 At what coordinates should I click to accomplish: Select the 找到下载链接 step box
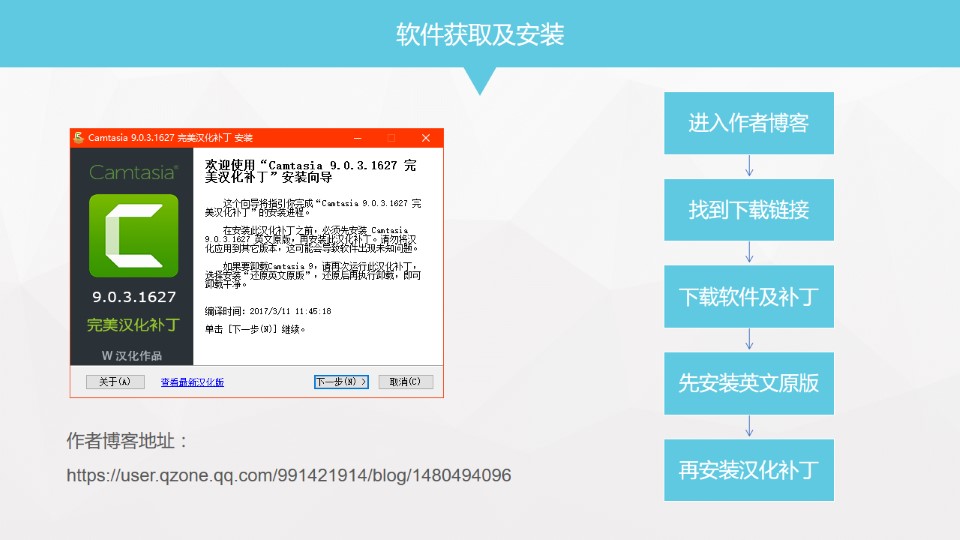tap(748, 210)
